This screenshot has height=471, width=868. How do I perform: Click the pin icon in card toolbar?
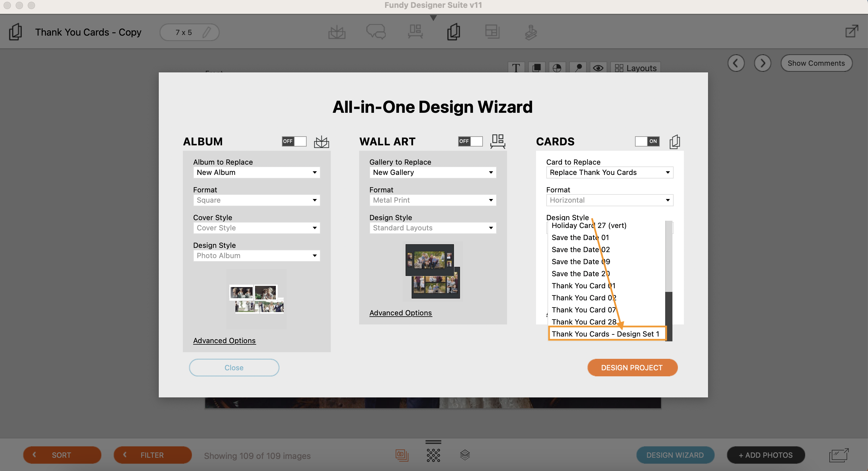coord(578,68)
